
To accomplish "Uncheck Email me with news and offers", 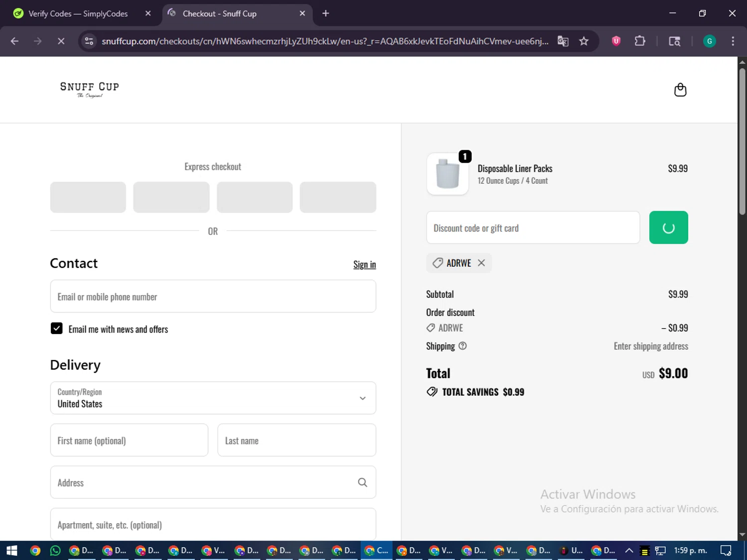I will (x=57, y=329).
